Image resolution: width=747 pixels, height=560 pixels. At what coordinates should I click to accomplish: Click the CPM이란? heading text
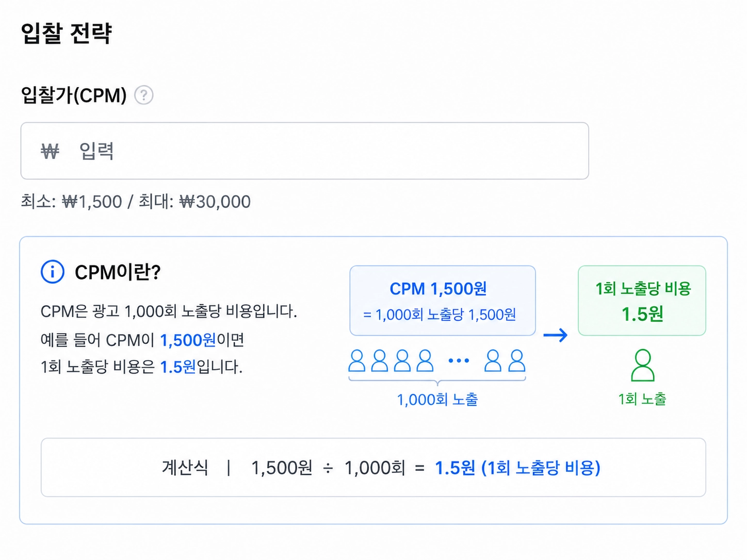[x=118, y=272]
